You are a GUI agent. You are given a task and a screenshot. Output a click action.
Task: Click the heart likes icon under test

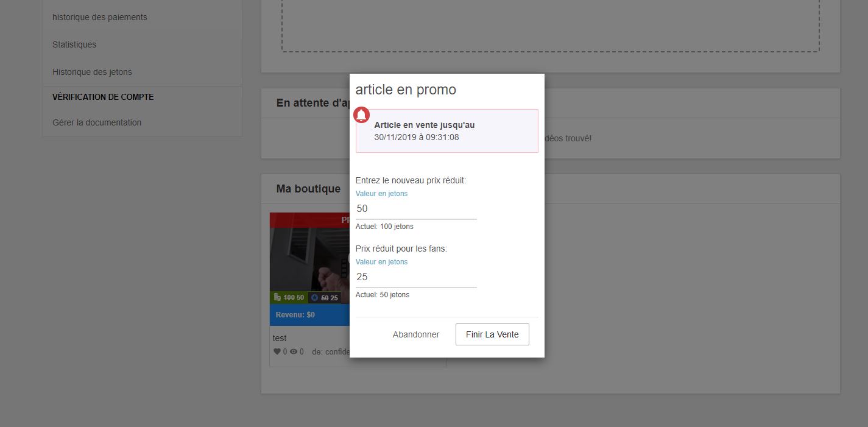[277, 351]
